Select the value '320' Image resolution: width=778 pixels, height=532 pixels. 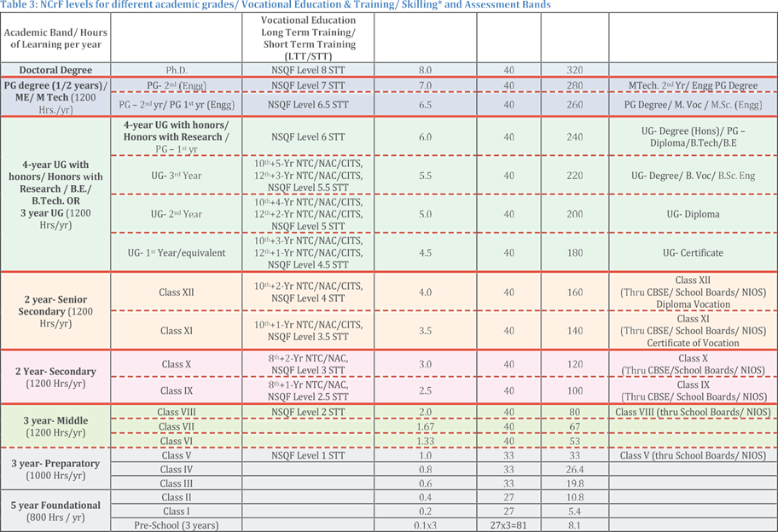tap(575, 70)
